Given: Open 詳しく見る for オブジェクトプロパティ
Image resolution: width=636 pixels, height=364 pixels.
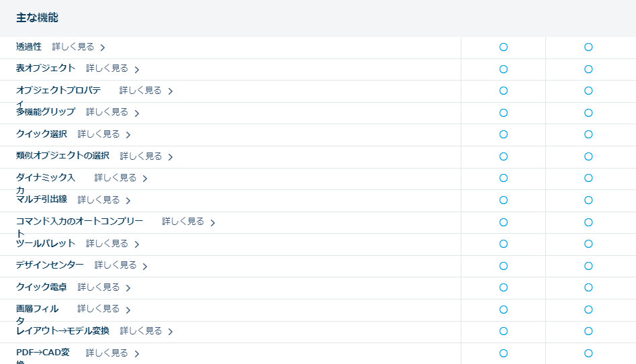Looking at the screenshot, I should 140,90.
